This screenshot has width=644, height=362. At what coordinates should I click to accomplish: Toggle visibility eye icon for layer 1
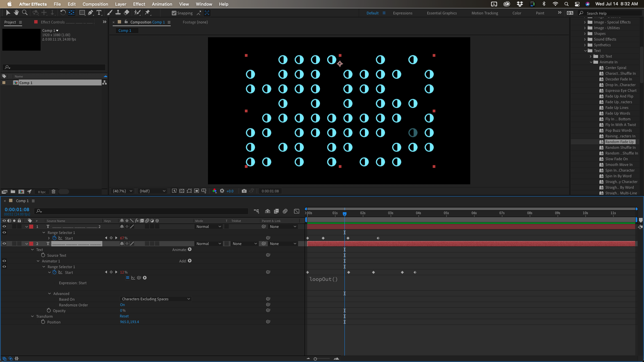(4, 226)
